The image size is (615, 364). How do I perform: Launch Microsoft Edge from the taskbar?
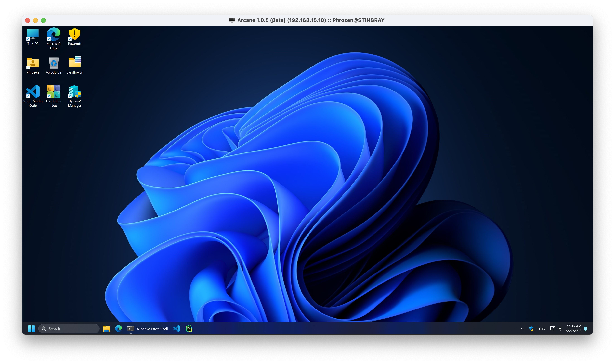point(119,328)
